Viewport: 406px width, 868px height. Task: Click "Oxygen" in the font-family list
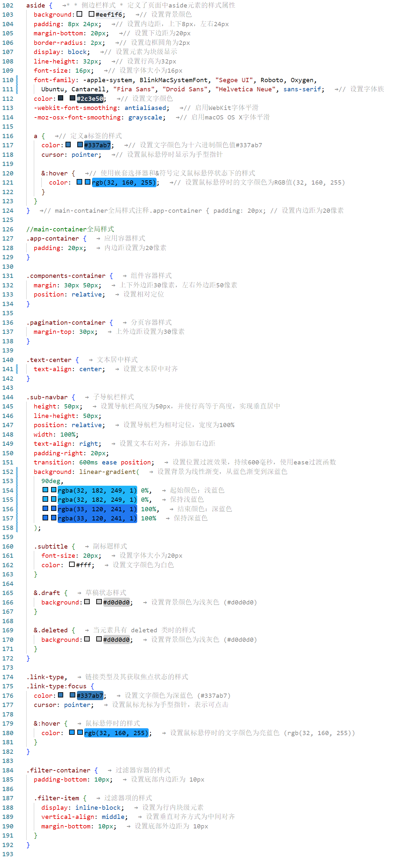click(x=302, y=80)
